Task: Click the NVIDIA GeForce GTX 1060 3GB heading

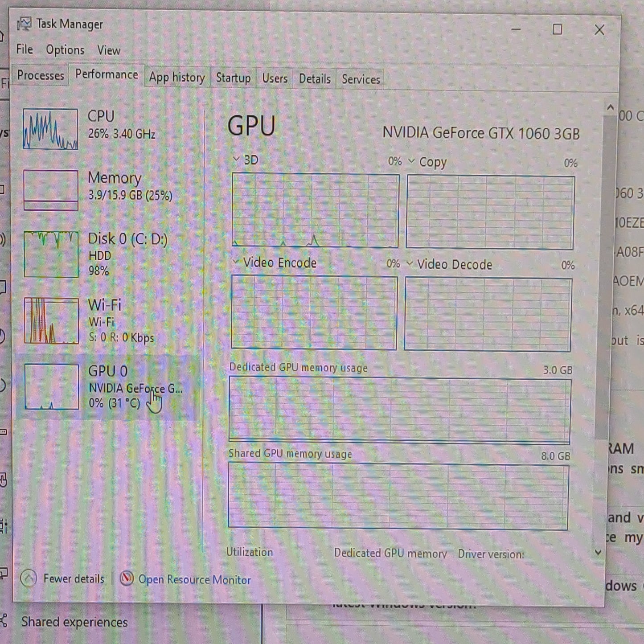Action: pyautogui.click(x=481, y=133)
